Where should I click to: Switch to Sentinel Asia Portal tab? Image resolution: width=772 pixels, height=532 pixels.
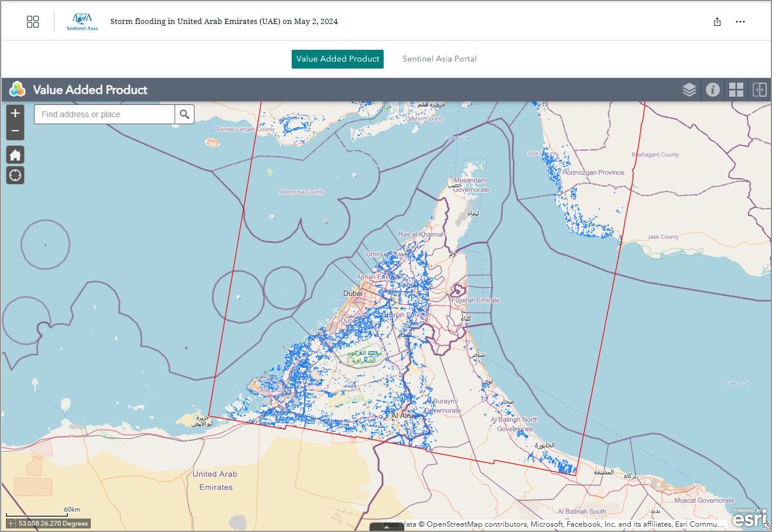click(x=439, y=59)
